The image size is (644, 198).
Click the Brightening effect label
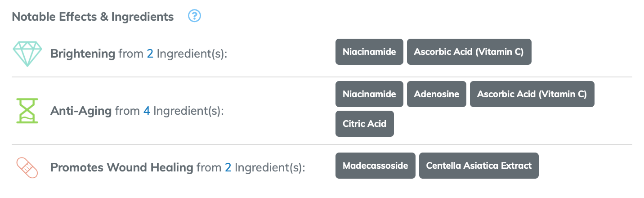click(83, 54)
